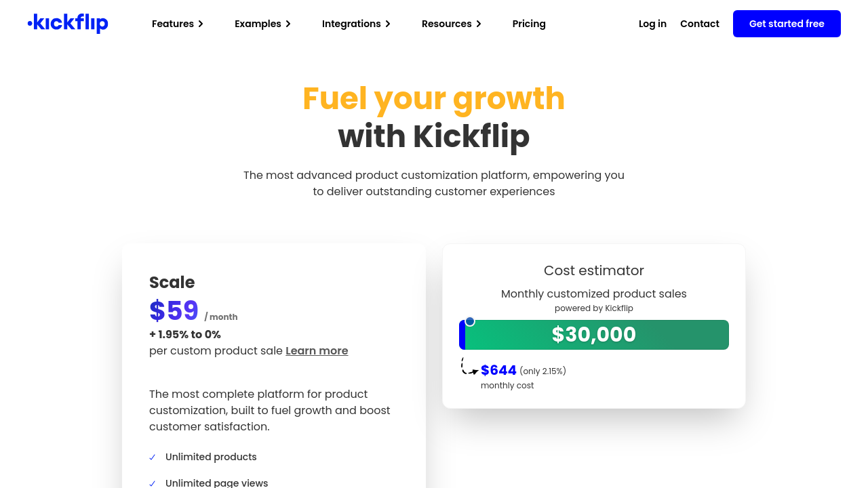This screenshot has height=488, width=868.
Task: Click the Unlimited products checkmark icon
Action: click(153, 457)
